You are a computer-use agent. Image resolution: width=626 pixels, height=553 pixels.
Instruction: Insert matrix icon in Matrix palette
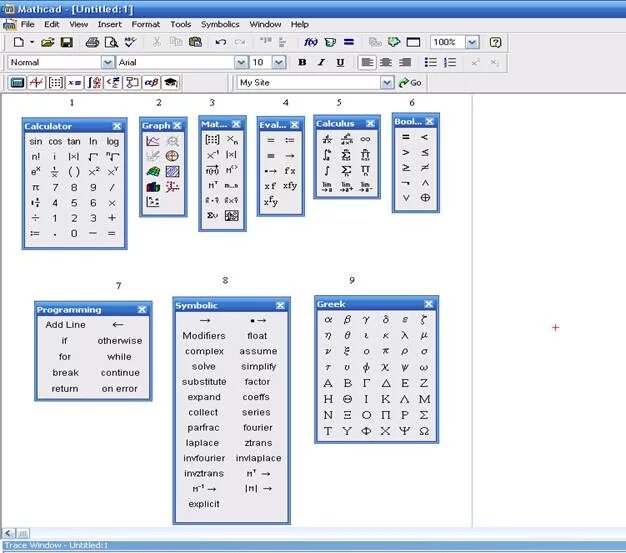pyautogui.click(x=212, y=140)
